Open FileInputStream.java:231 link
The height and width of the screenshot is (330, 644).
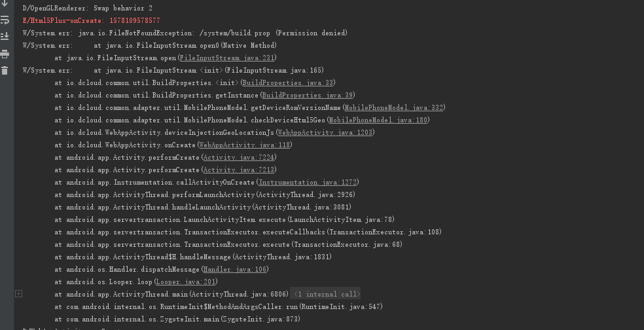tap(226, 58)
